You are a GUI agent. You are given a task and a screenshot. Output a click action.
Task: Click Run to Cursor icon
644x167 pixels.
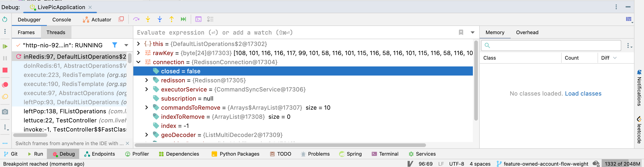pos(183,19)
